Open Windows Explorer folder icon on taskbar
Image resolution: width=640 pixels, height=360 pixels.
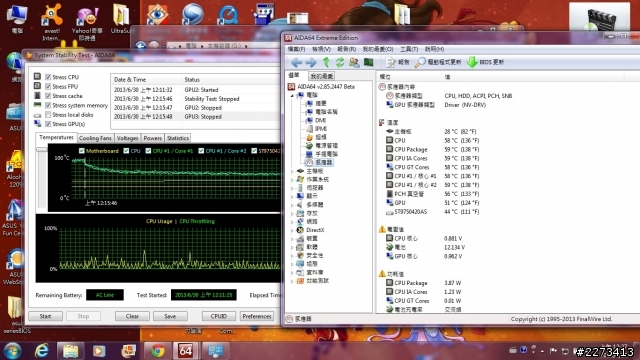coord(70,351)
